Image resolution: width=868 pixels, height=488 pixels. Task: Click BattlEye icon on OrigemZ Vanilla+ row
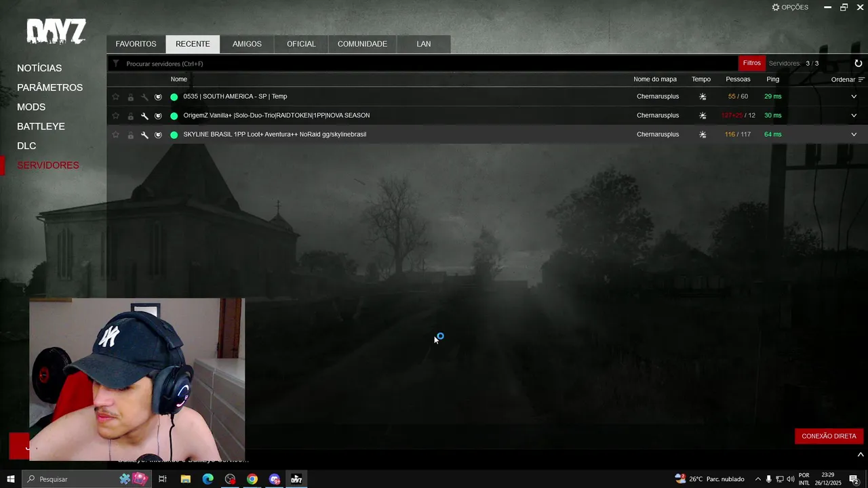158,116
